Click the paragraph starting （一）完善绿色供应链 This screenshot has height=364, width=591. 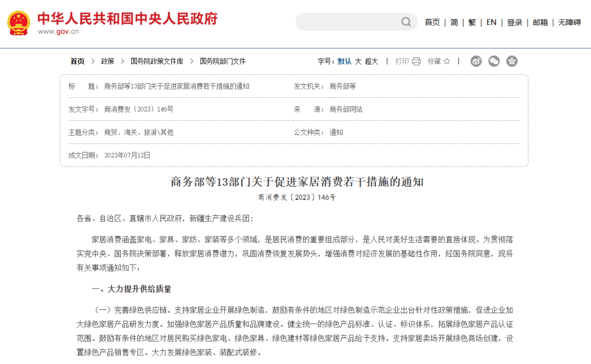click(x=295, y=331)
